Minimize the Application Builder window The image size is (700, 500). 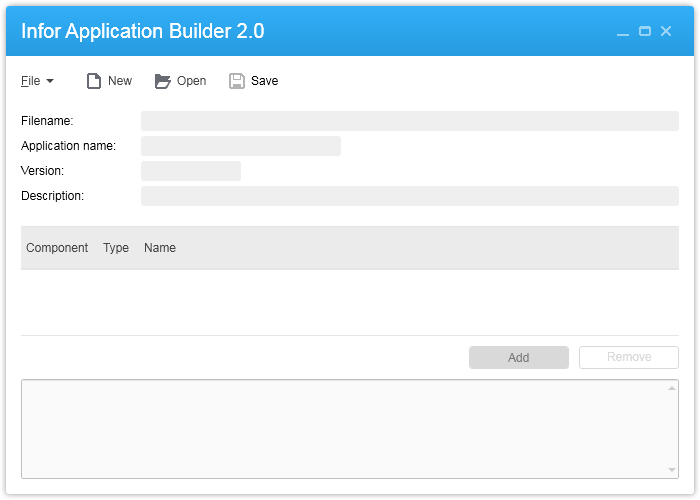point(623,32)
